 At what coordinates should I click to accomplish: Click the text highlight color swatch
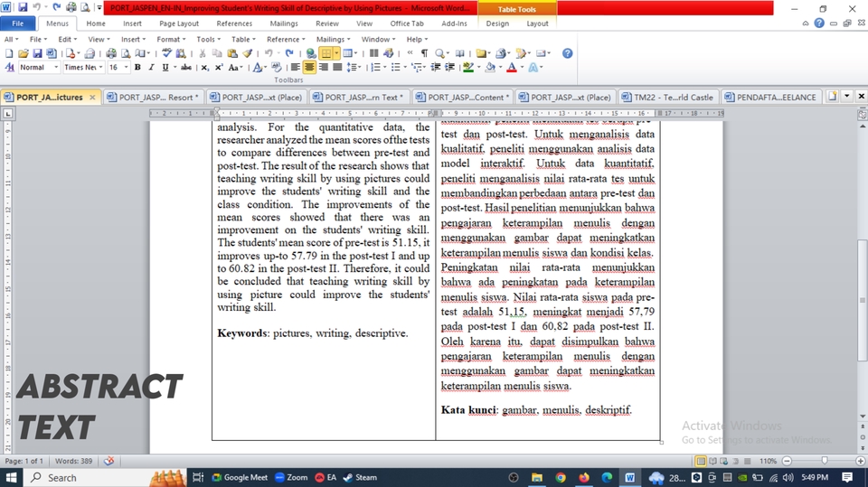click(x=469, y=68)
